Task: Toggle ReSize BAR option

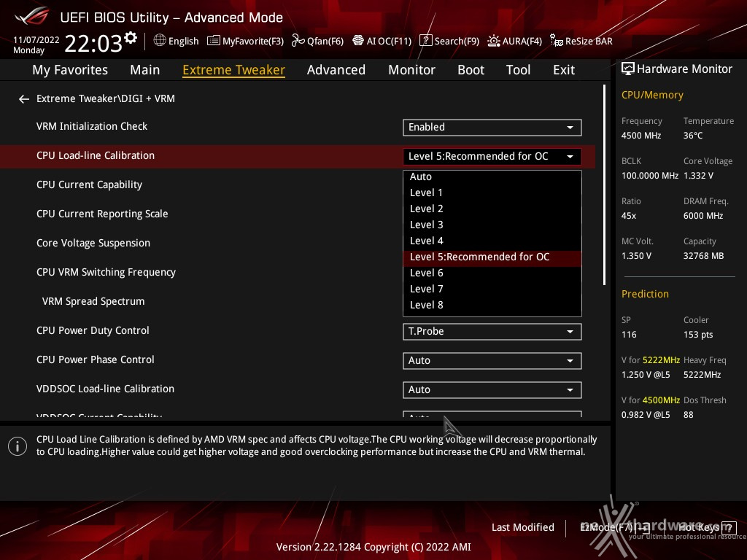Action: click(581, 41)
